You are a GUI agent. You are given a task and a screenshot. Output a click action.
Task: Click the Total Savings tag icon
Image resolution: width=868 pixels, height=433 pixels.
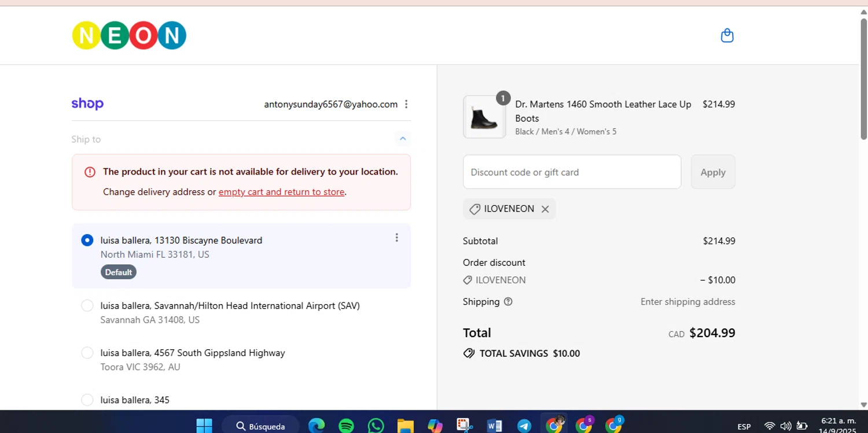469,353
